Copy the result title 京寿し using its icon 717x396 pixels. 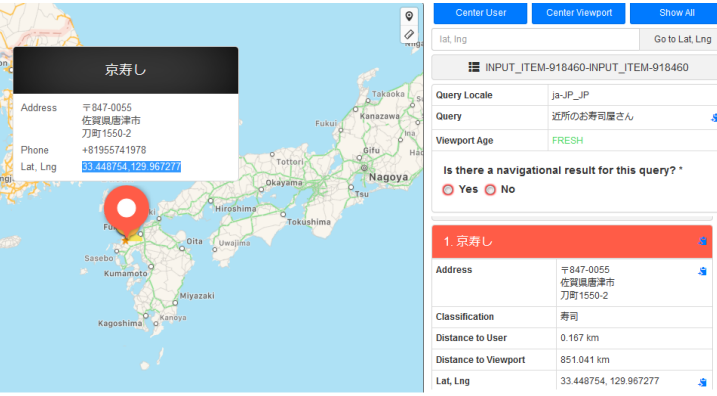point(703,241)
